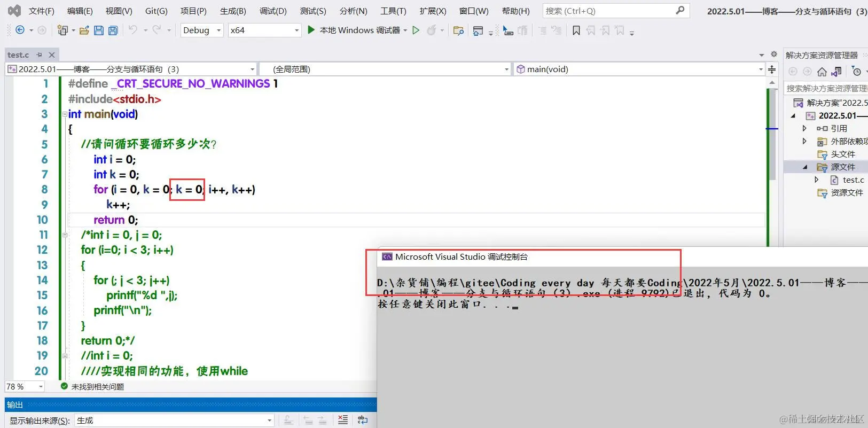This screenshot has height=428, width=868.
Task: Toggle the bookmark icon in the toolbar
Action: pyautogui.click(x=576, y=30)
